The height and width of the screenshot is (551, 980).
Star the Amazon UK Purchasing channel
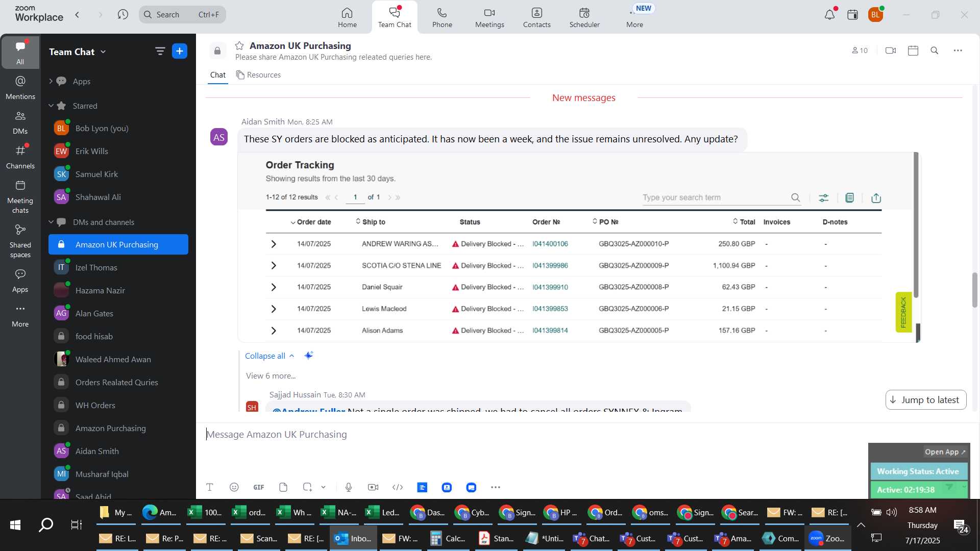click(239, 45)
